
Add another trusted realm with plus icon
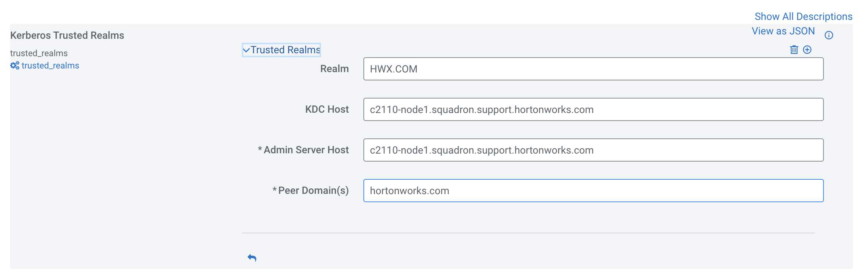807,50
